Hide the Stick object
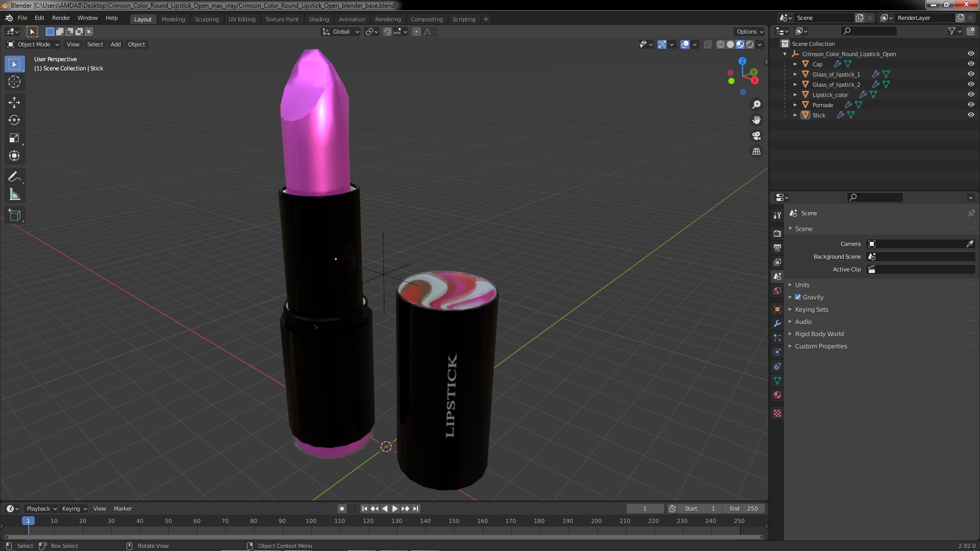 point(971,115)
